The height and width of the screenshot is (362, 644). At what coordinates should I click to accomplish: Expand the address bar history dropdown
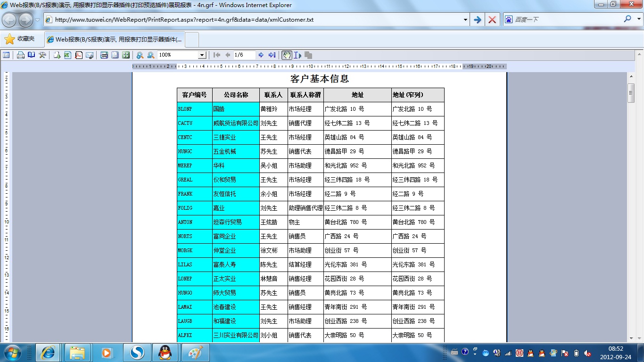pyautogui.click(x=465, y=20)
